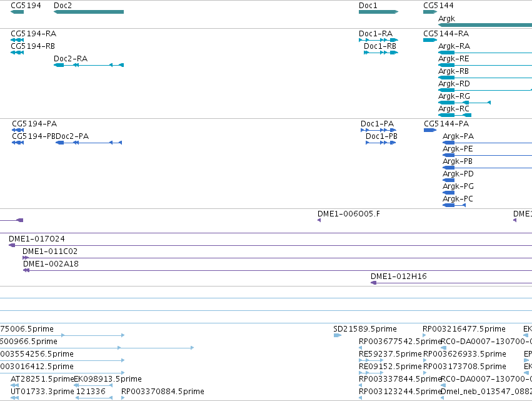Select the CG5144-PA protein feature
532x401 pixels.
(x=430, y=130)
